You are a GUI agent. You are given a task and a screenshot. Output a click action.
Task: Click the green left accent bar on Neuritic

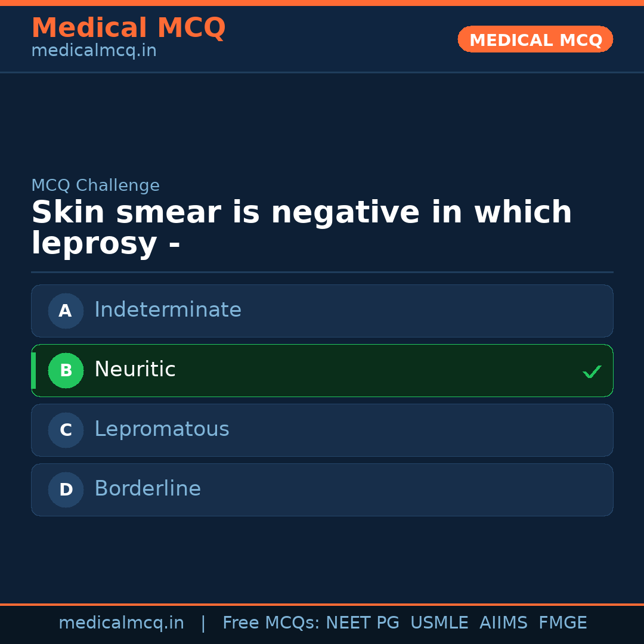pyautogui.click(x=33, y=370)
